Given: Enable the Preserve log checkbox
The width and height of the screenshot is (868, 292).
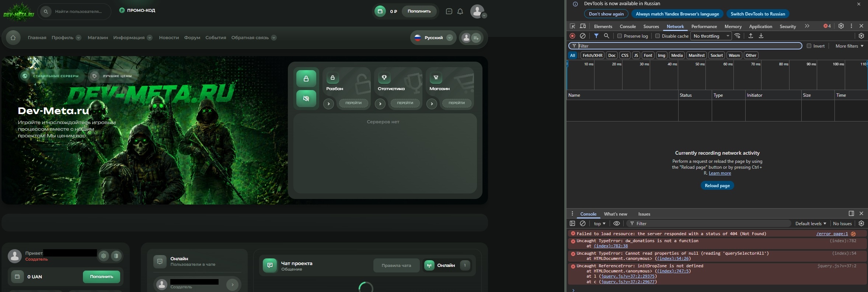Looking at the screenshot, I should click(620, 36).
